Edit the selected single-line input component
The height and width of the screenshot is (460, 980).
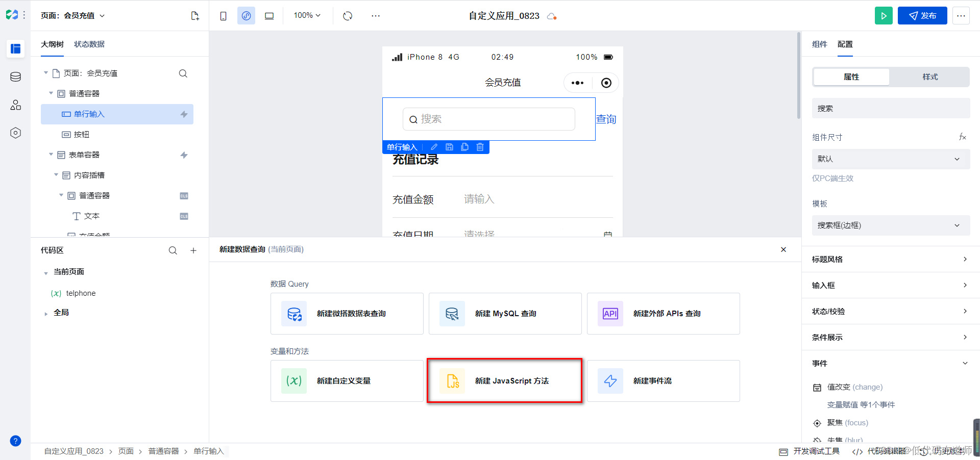coord(434,147)
